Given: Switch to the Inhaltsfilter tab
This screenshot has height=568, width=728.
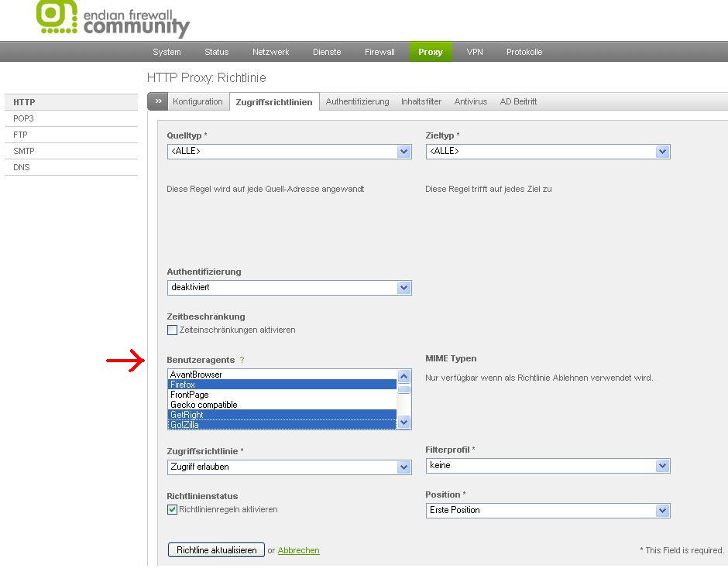Looking at the screenshot, I should point(421,101).
